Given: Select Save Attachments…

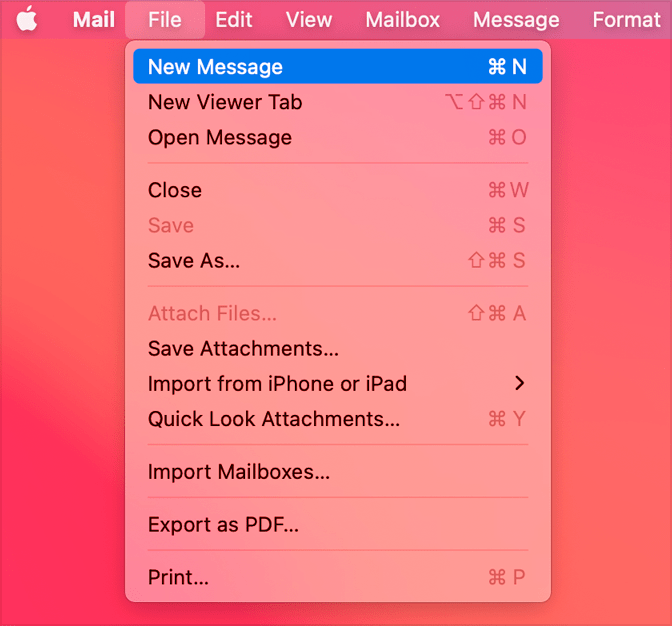Looking at the screenshot, I should (x=338, y=348).
